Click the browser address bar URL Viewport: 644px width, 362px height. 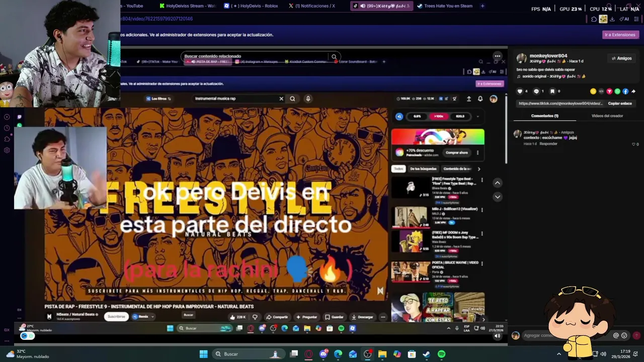click(x=156, y=19)
